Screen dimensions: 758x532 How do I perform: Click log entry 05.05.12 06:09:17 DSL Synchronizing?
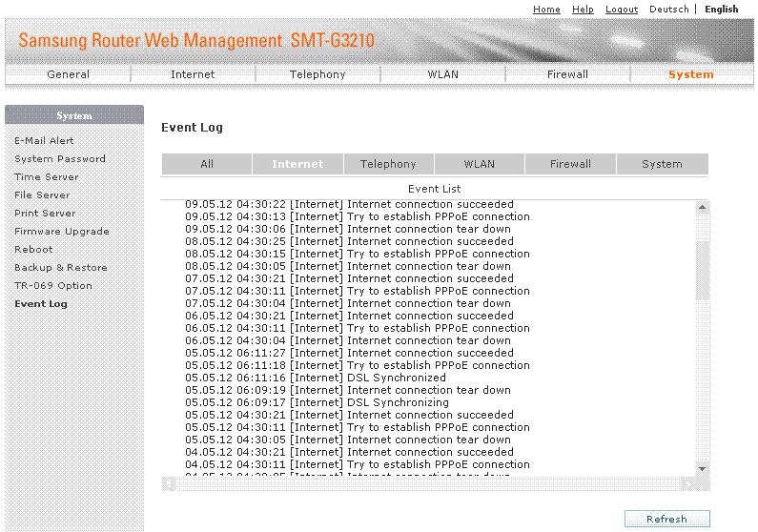tap(317, 402)
